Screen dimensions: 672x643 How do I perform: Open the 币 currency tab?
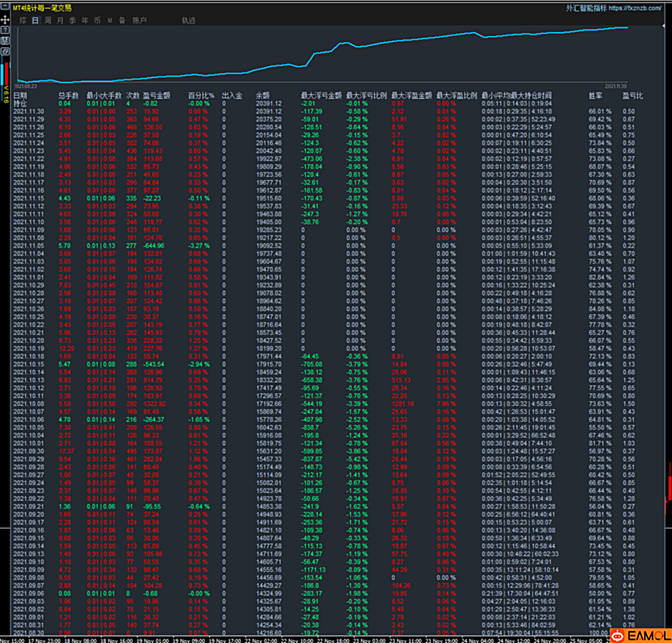coord(97,20)
